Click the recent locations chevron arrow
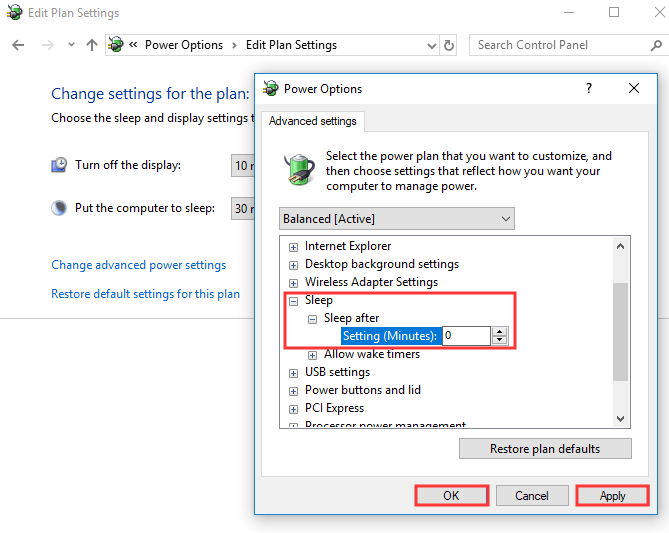The image size is (669, 533). 71,45
